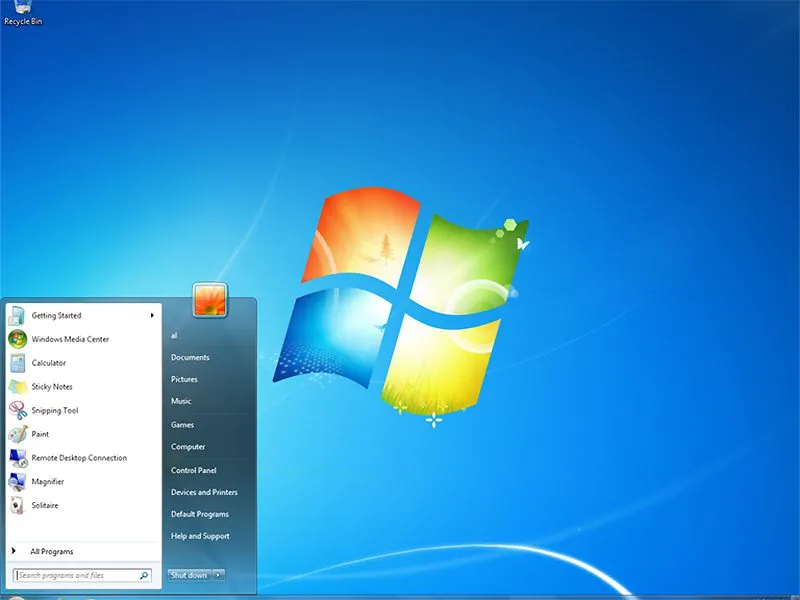Open Paint
This screenshot has width=800, height=600.
click(40, 434)
